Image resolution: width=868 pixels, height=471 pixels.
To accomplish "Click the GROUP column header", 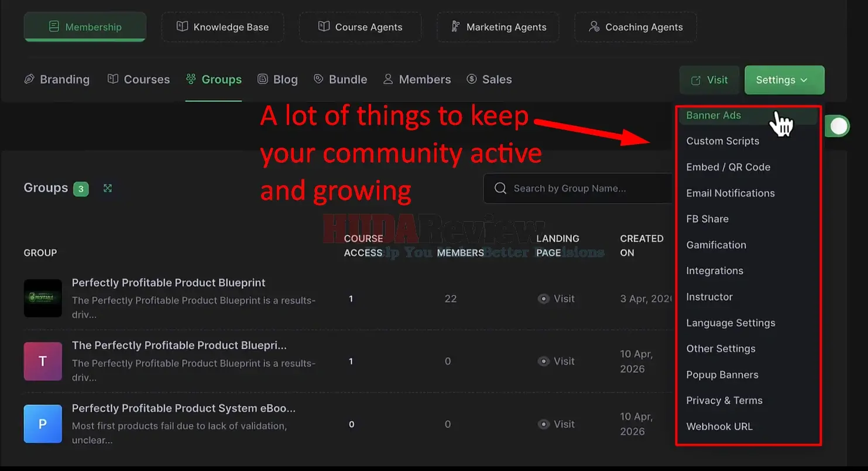I will point(40,252).
